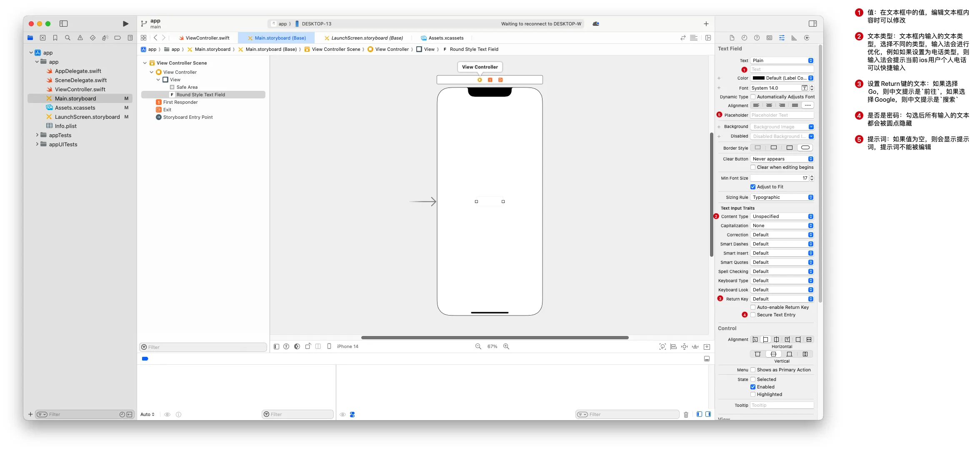The image size is (980, 451).
Task: Select AppDelegate.swift in navigator
Action: tap(78, 71)
